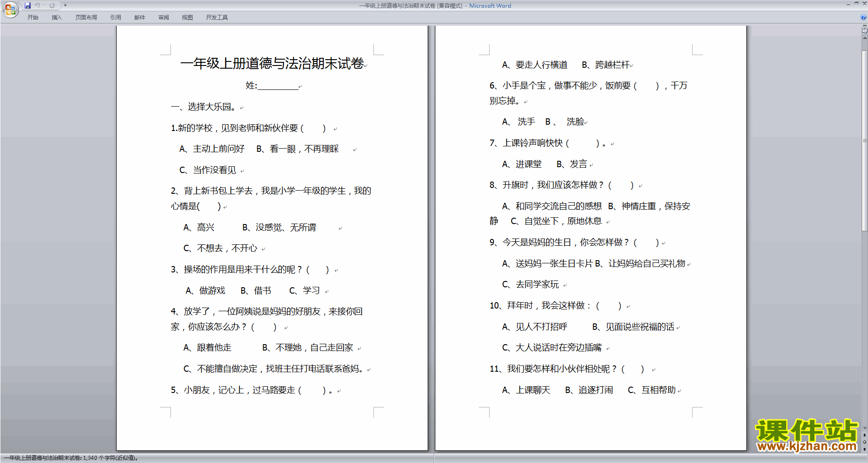
Task: Open the 开始 ribbon tab
Action: click(x=33, y=18)
